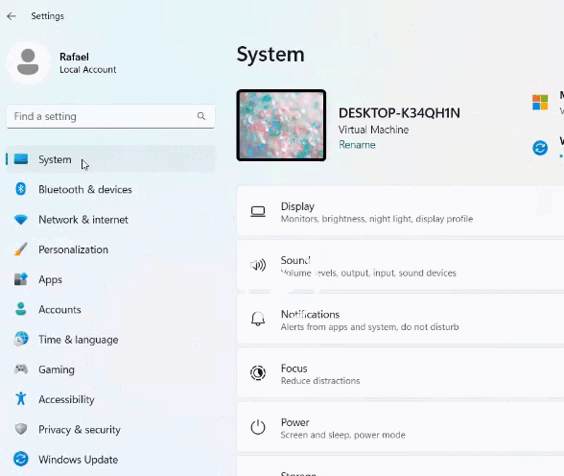Click the Notifications bell icon
This screenshot has height=476, width=564.
258,319
